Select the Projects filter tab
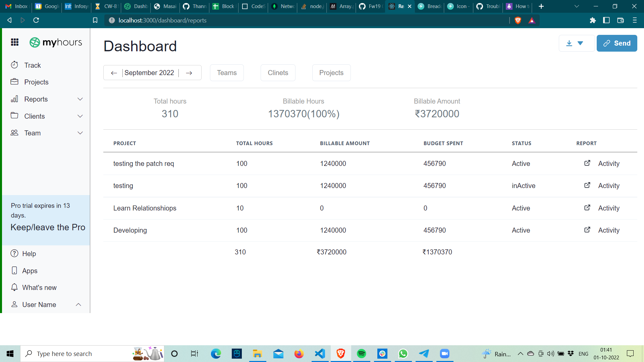 [331, 73]
